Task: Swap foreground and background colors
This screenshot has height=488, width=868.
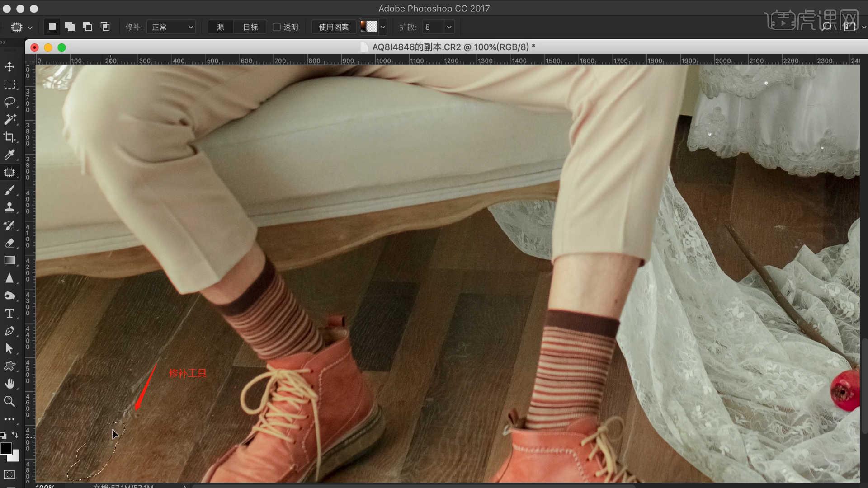Action: (x=15, y=435)
